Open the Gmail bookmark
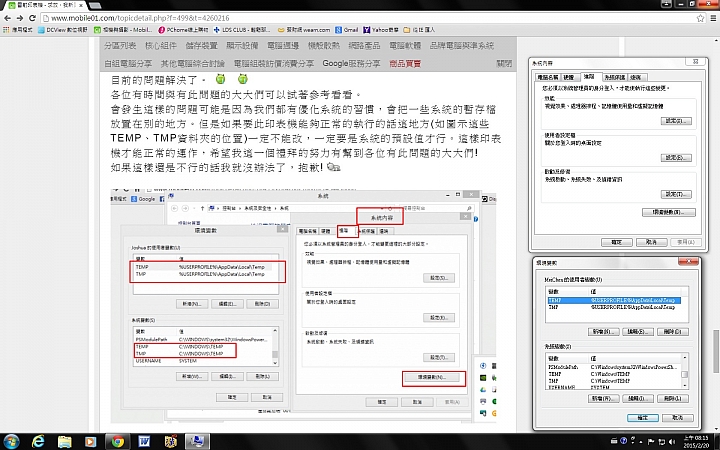The width and height of the screenshot is (720, 450). point(346,30)
